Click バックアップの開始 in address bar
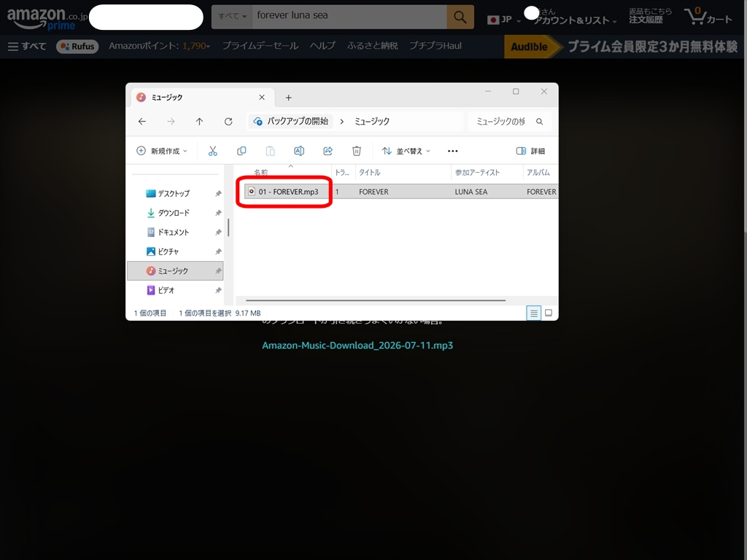The width and height of the screenshot is (747, 560). click(x=298, y=122)
